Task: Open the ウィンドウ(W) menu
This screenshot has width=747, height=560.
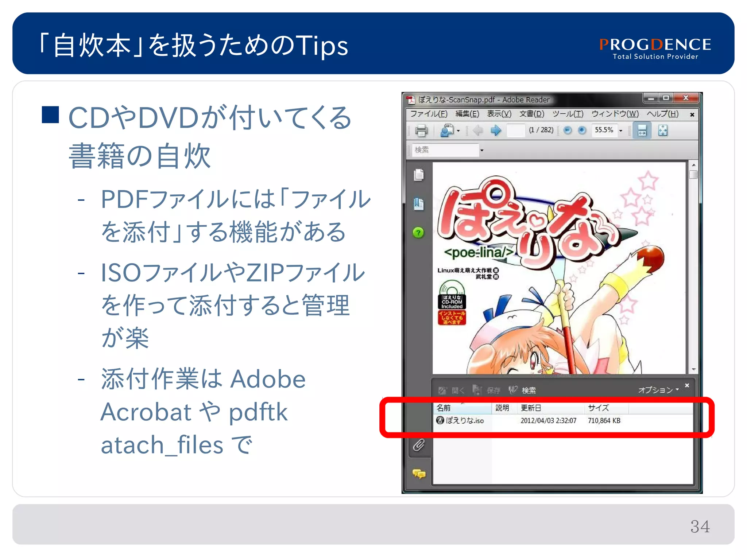Action: (615, 114)
